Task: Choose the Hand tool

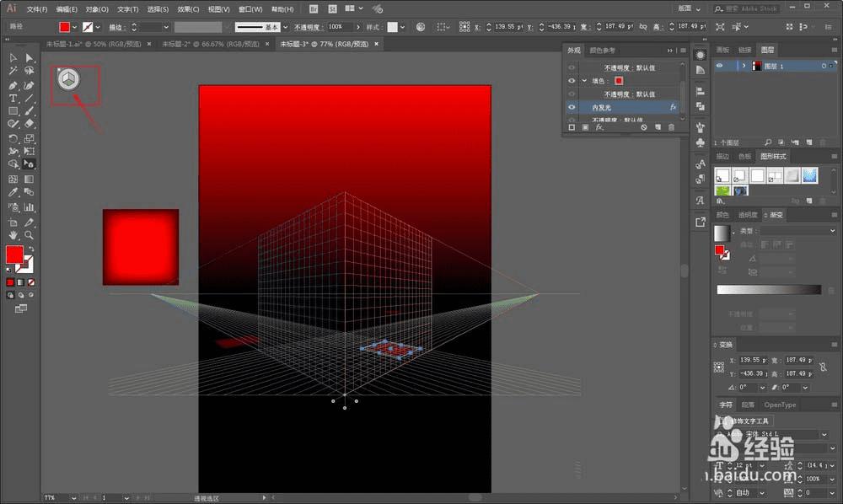Action: (x=13, y=234)
